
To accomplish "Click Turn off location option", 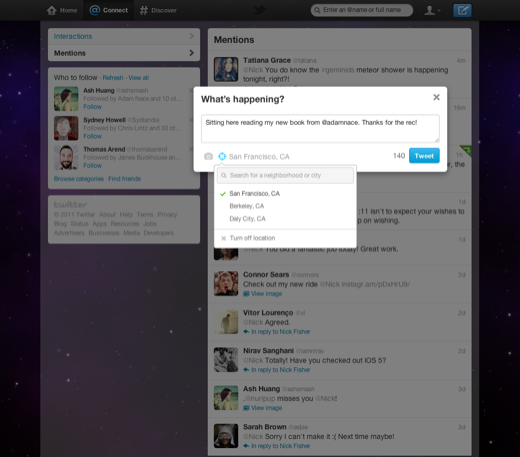I will (285, 238).
